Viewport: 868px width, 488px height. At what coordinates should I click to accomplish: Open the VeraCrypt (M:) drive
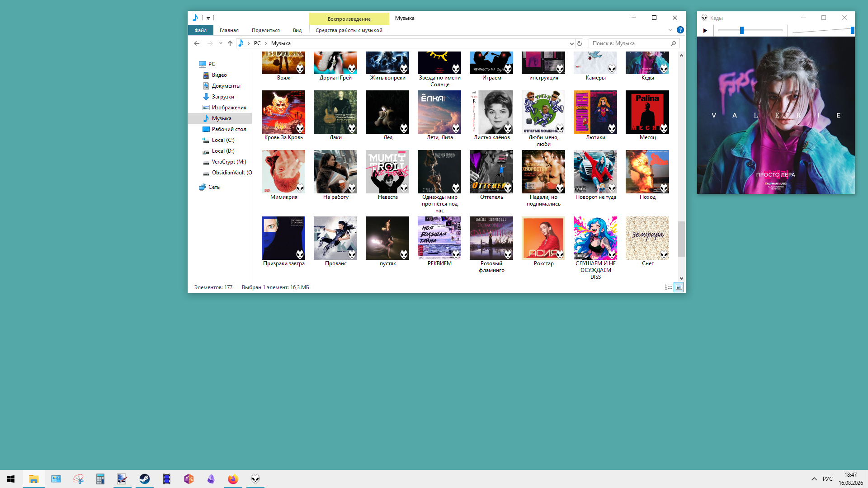pos(229,162)
